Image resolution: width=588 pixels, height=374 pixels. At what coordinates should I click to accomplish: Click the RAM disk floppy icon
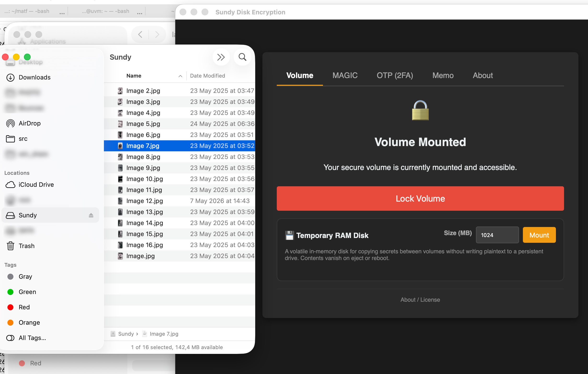click(289, 236)
